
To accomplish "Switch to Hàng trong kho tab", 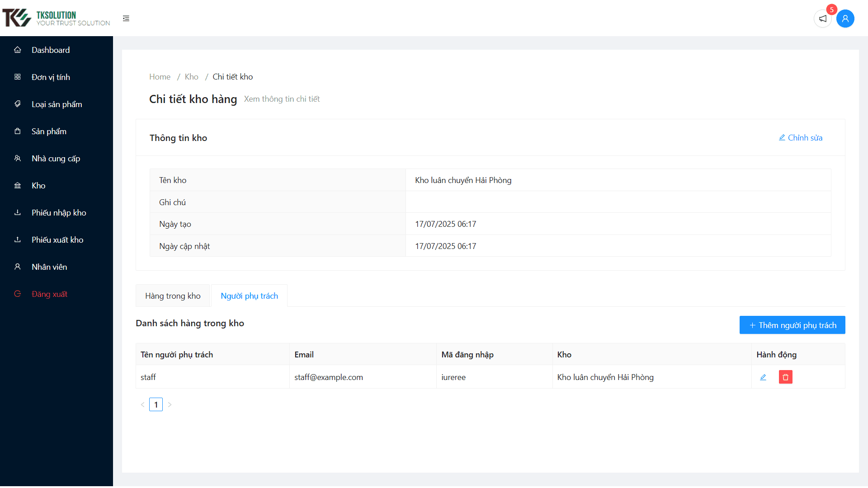I will (173, 296).
